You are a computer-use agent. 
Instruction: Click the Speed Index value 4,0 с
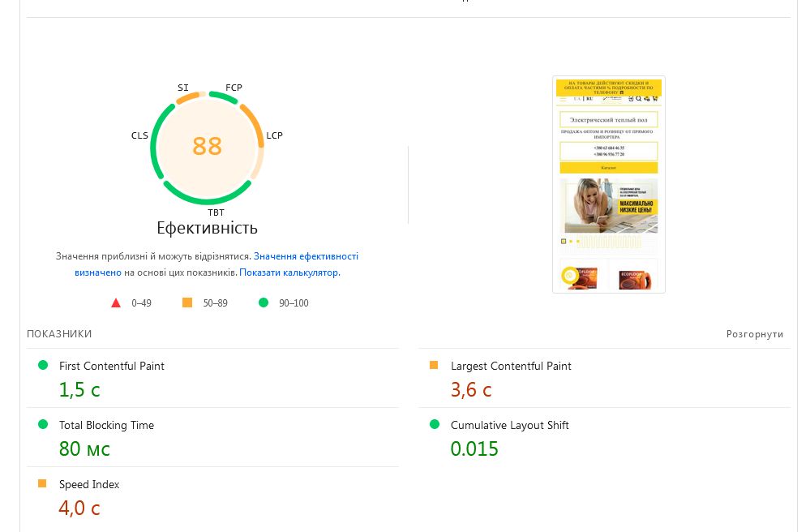(x=79, y=508)
